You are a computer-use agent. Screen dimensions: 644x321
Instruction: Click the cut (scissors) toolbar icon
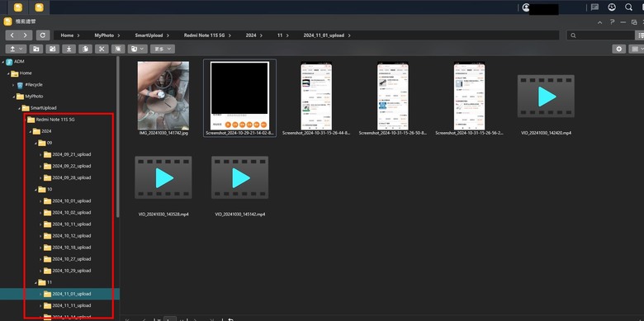102,49
